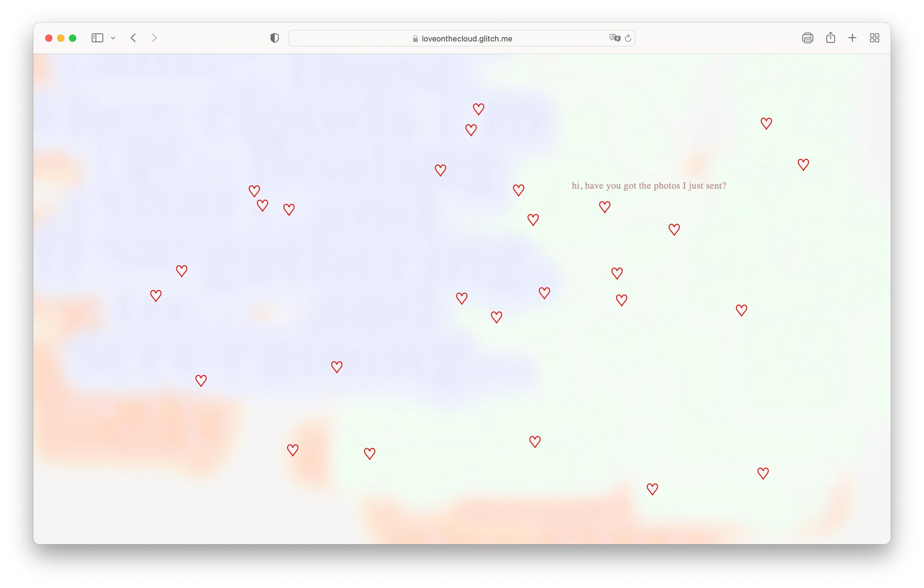This screenshot has width=924, height=588.
Task: Go back to the previous page
Action: pos(133,38)
